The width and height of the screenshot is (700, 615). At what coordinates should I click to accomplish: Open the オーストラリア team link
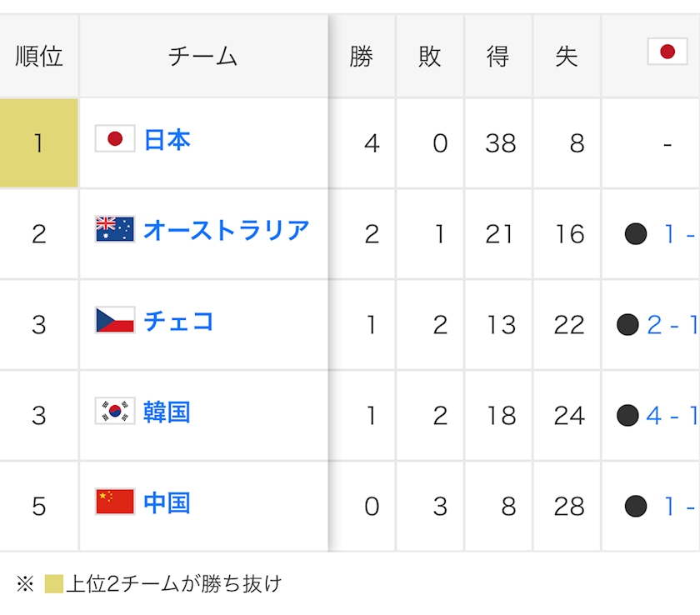pos(227,229)
